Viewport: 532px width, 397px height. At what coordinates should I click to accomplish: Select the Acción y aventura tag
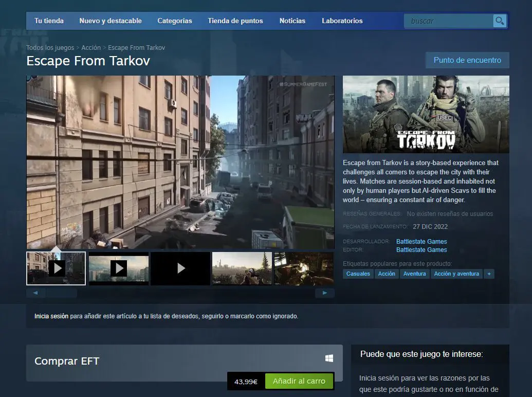point(456,274)
